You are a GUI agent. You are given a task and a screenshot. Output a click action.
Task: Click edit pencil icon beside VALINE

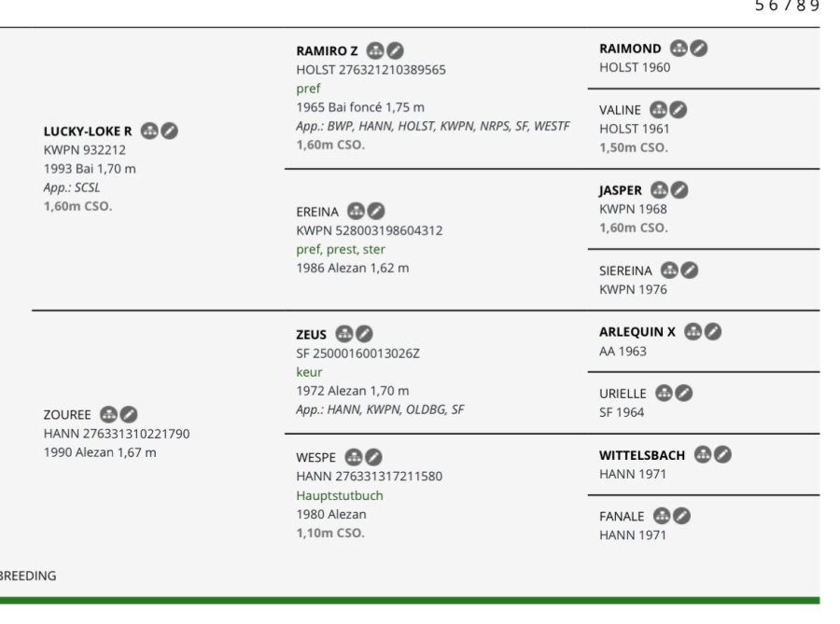pos(679,110)
